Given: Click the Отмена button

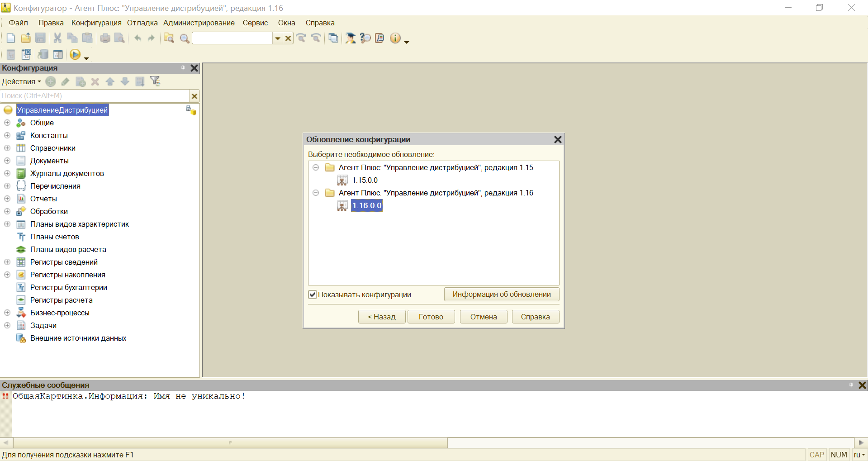Looking at the screenshot, I should point(484,317).
